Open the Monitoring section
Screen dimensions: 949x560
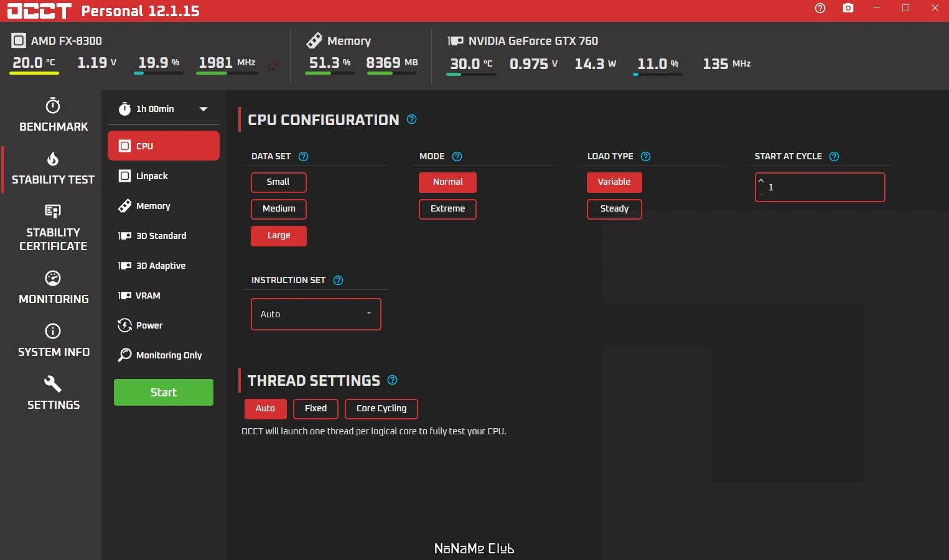coord(52,287)
